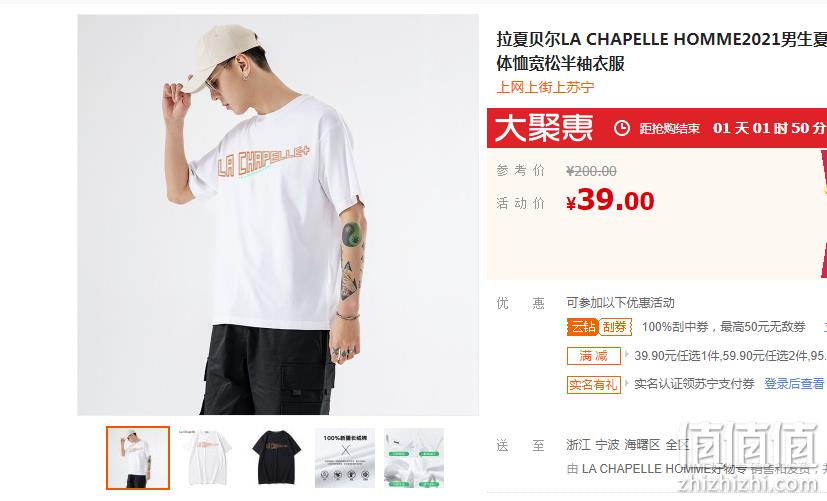This screenshot has height=501, width=827.
Task: Click the 登录后查看 link
Action: pos(794,384)
